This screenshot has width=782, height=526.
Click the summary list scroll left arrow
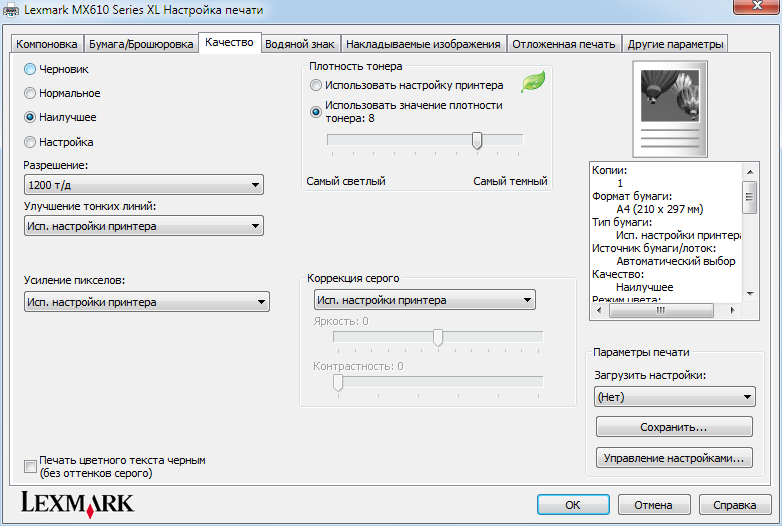tap(599, 310)
